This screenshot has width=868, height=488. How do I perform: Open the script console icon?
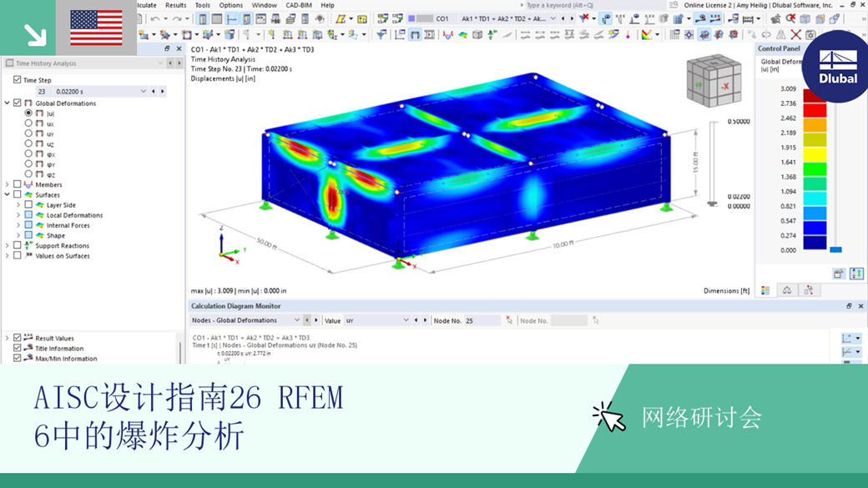(260, 19)
